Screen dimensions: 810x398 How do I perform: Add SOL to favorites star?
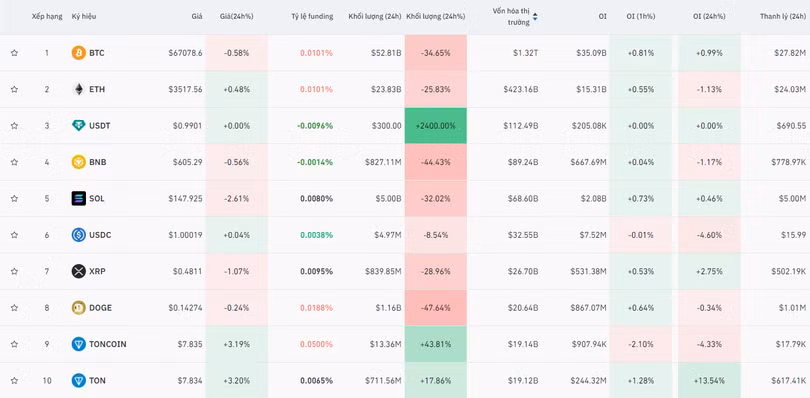click(x=14, y=198)
